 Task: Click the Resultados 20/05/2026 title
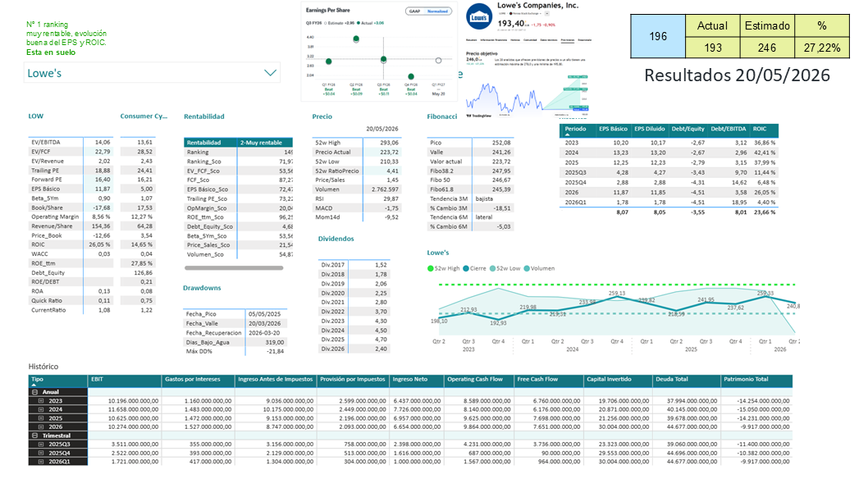[x=737, y=75]
